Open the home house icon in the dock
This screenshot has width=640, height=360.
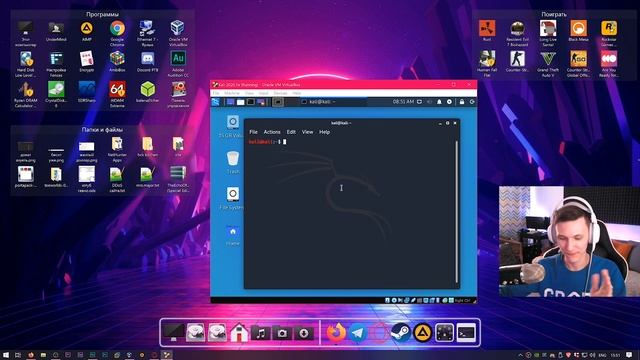pyautogui.click(x=239, y=333)
